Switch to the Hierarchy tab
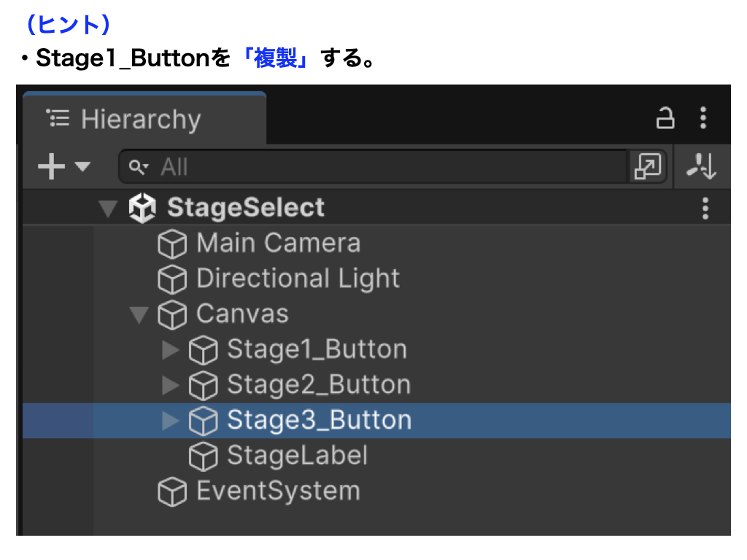Screen dimensions: 747x560 [x=142, y=119]
